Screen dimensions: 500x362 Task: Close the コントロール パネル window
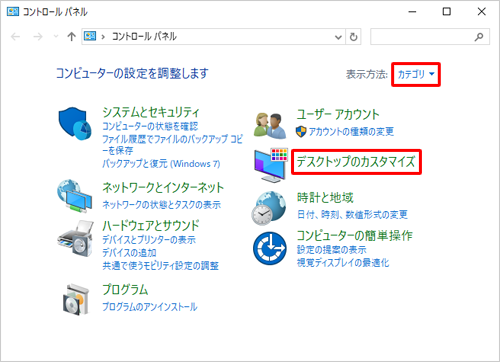481,12
